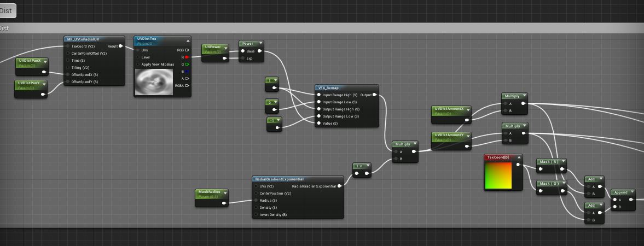Viewport: 644px width, 246px height.
Task: Click the Exp input pin on Power node
Action: [242, 58]
